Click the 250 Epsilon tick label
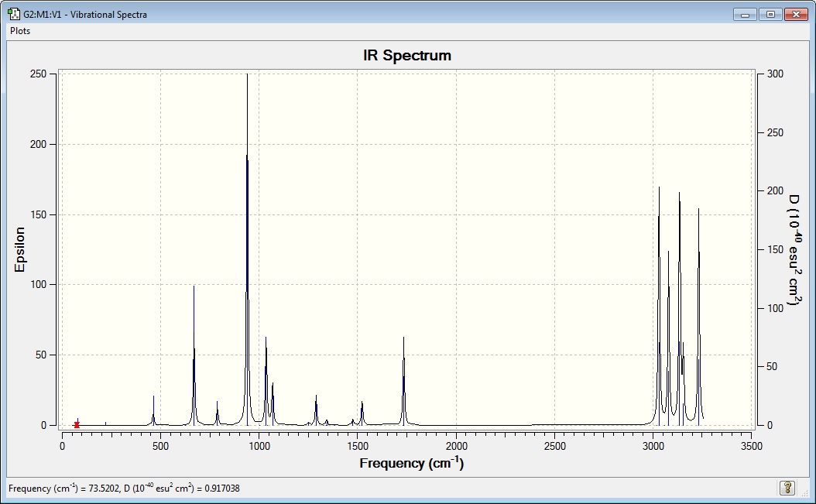 click(38, 74)
